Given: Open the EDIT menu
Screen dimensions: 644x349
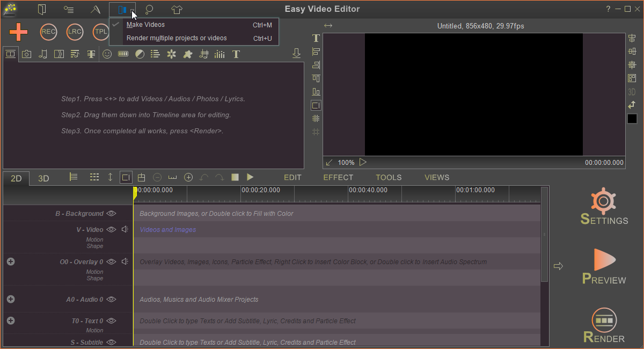Looking at the screenshot, I should tap(292, 177).
